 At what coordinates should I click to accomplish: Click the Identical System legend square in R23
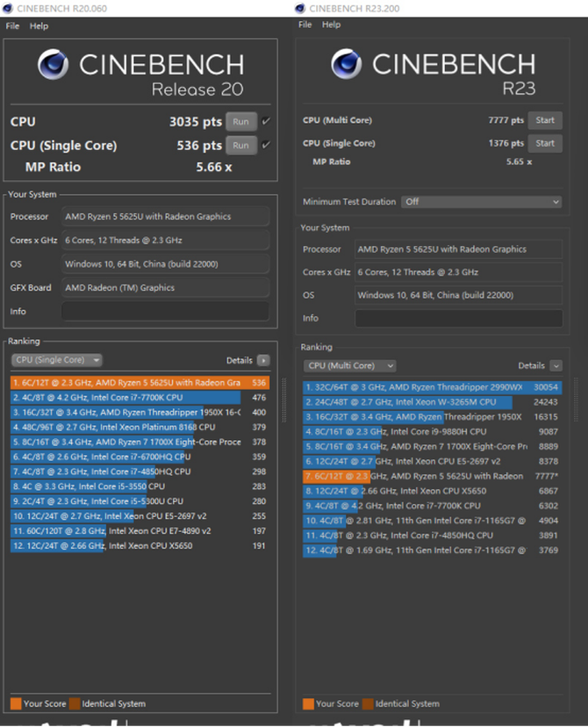pyautogui.click(x=369, y=703)
